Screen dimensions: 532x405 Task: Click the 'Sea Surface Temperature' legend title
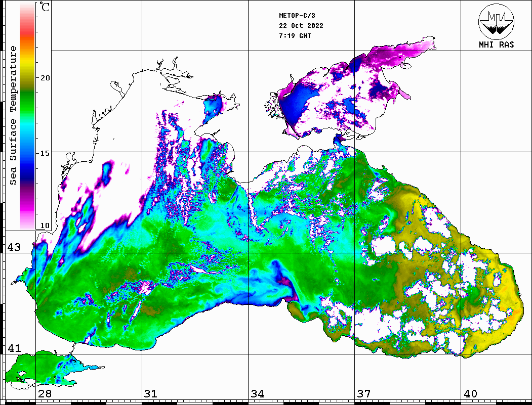click(x=13, y=115)
